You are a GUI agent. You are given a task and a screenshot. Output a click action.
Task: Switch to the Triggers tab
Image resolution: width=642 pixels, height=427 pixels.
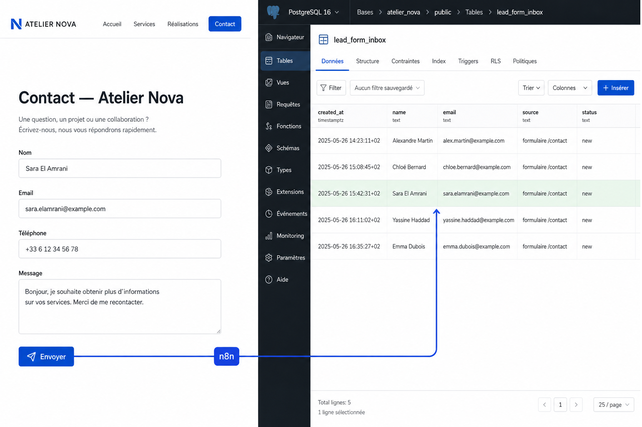tap(468, 61)
